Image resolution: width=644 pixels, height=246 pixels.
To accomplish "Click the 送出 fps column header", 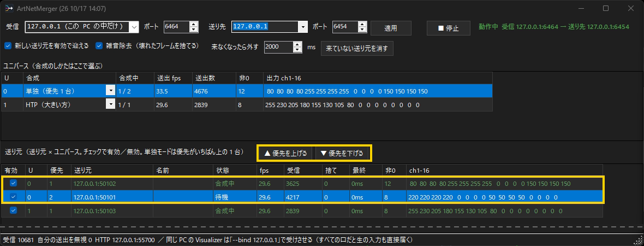I will pyautogui.click(x=174, y=78).
